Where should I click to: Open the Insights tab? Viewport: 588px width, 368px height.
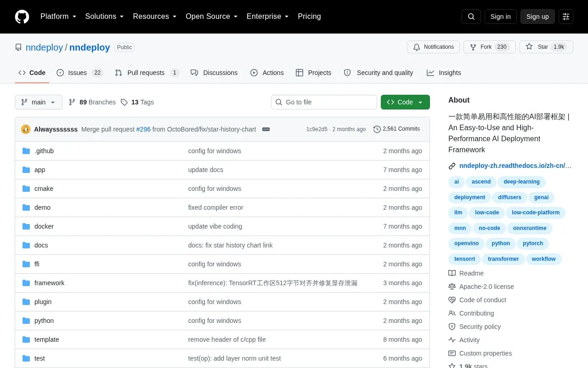coord(444,73)
